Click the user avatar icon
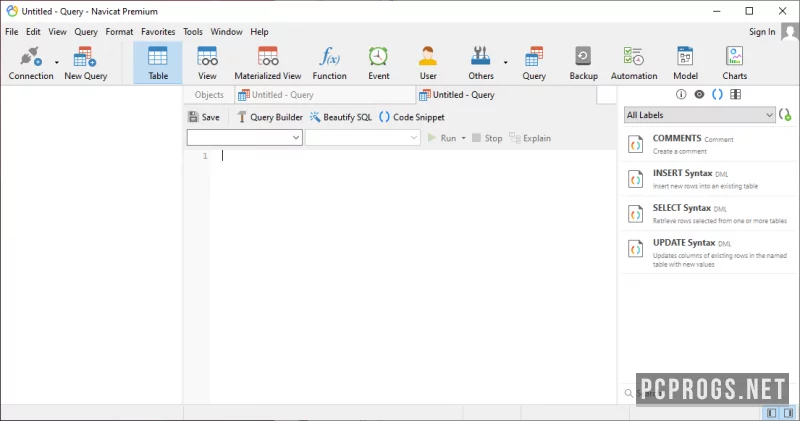 [x=790, y=33]
